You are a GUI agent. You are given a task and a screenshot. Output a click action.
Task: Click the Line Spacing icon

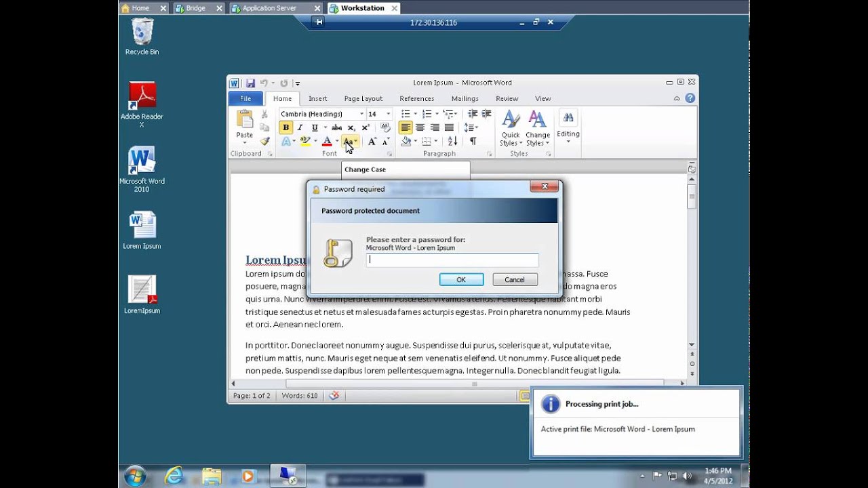[x=469, y=127]
